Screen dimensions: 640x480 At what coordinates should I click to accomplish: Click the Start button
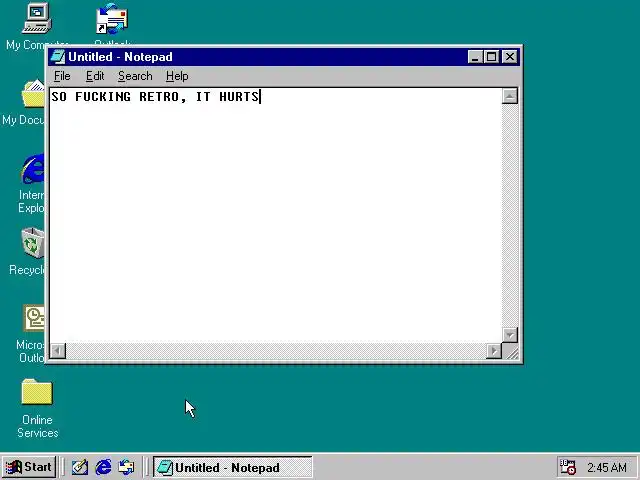(29, 467)
